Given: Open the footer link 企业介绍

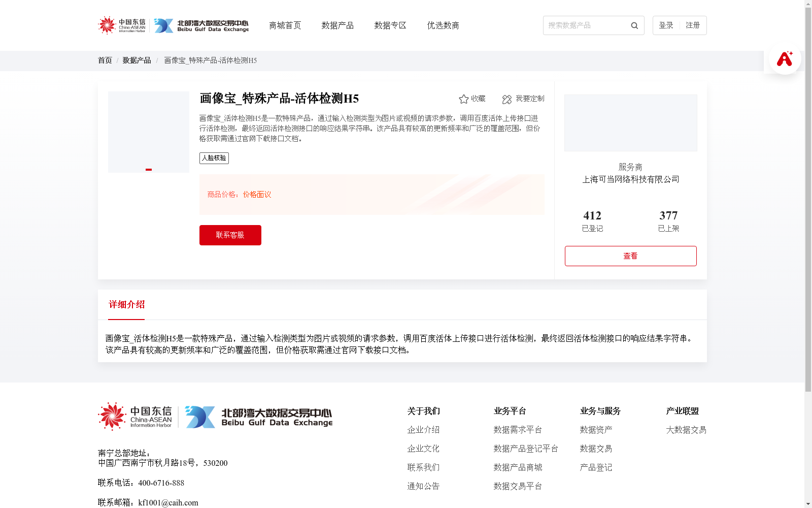Looking at the screenshot, I should (423, 430).
